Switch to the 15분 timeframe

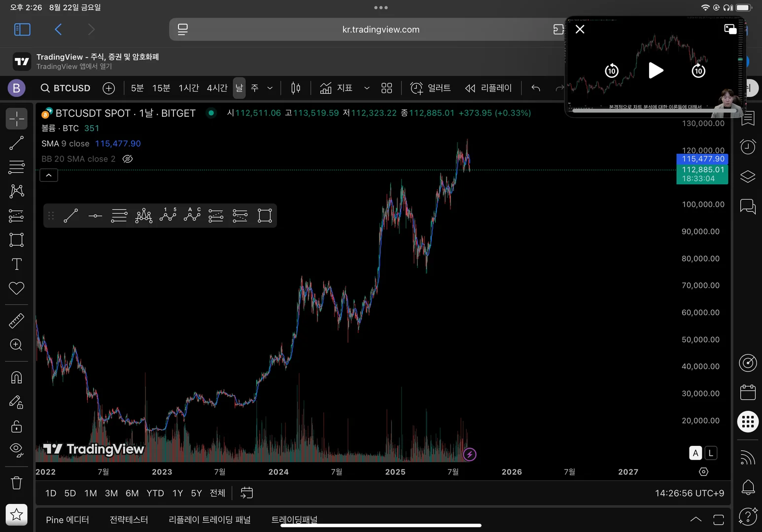pyautogui.click(x=161, y=88)
